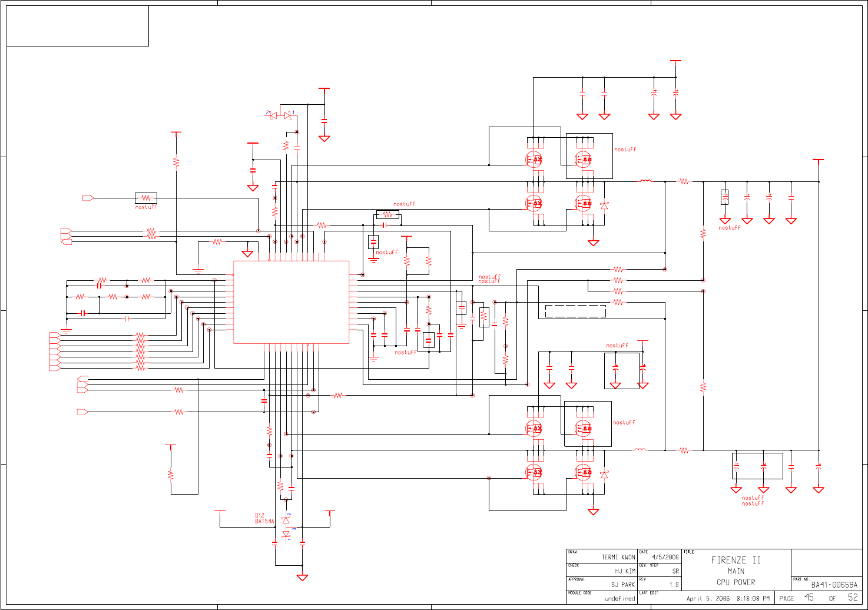Click the page number '45'

[809, 598]
